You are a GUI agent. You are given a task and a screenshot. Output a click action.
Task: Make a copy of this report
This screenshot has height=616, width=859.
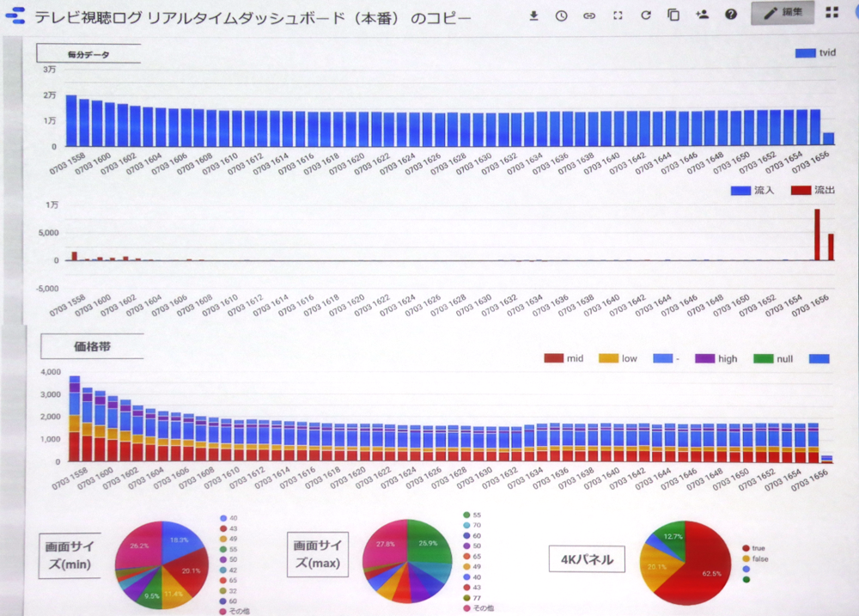673,15
